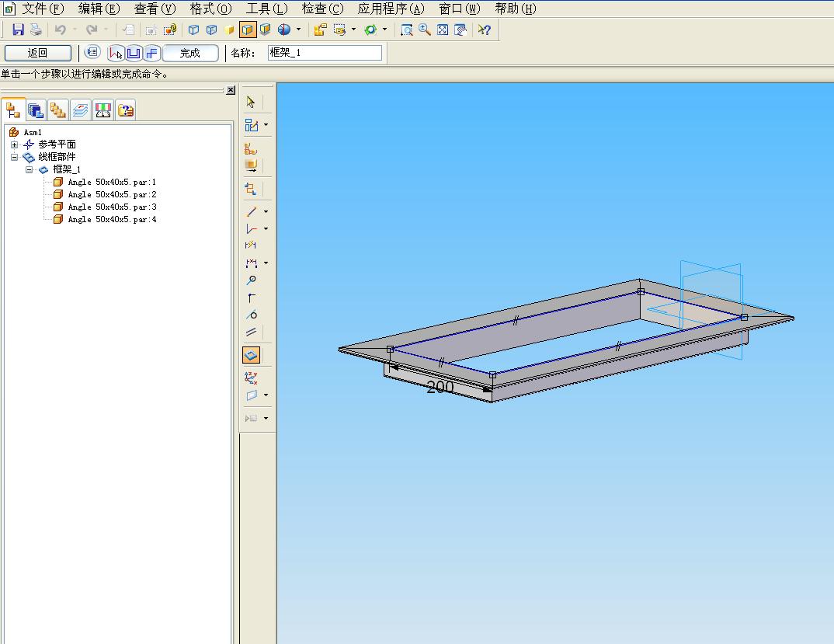Select the end-conditions step icon
This screenshot has height=644, width=834.
point(151,53)
